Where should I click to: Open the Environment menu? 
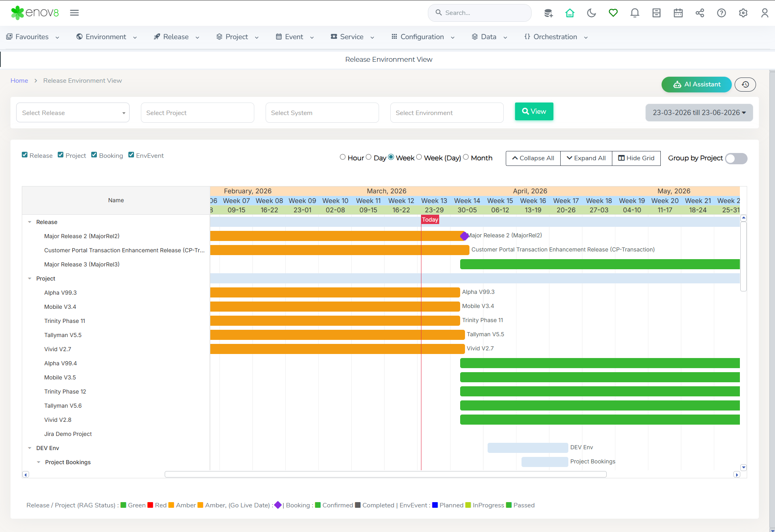tap(106, 37)
